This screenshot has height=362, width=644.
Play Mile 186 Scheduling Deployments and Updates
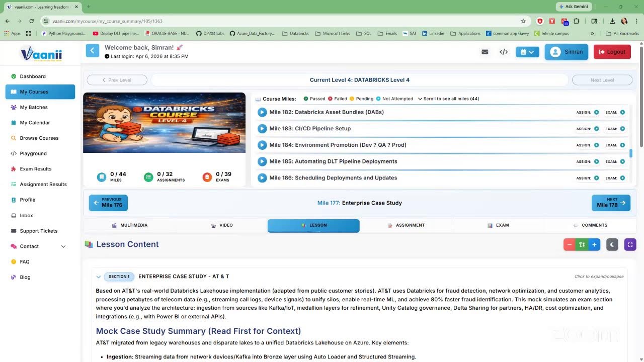click(262, 178)
